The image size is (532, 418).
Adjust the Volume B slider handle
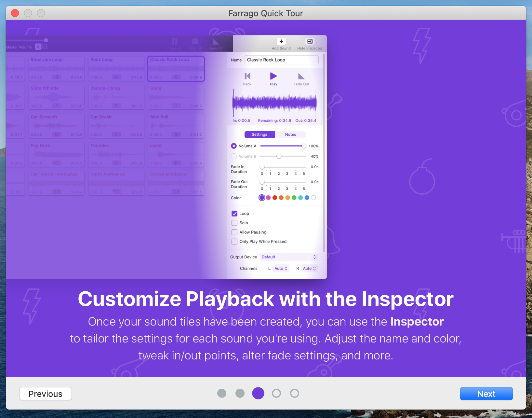click(279, 156)
